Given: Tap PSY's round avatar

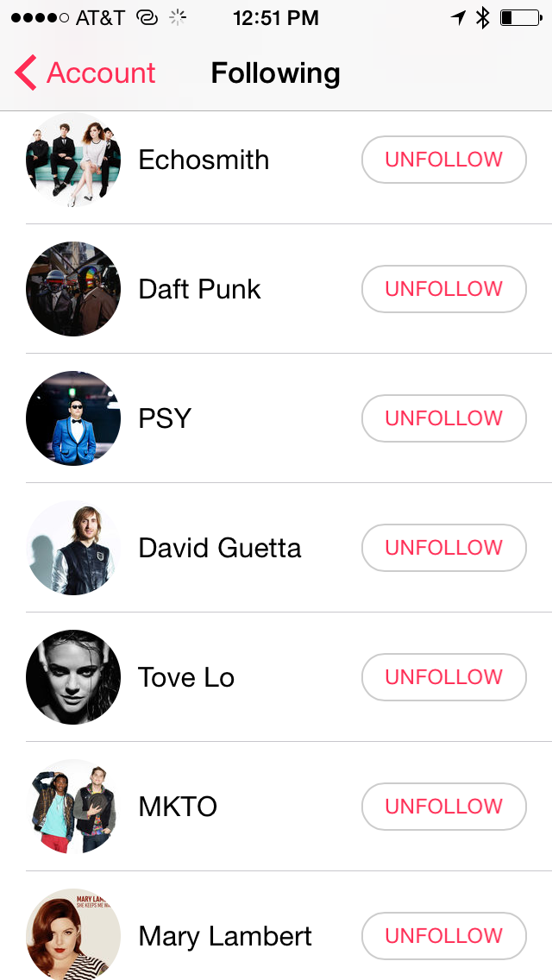Looking at the screenshot, I should coord(73,418).
